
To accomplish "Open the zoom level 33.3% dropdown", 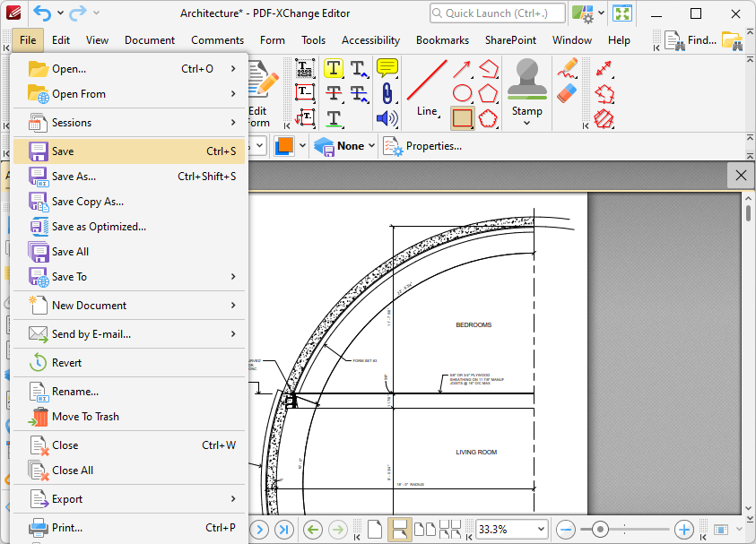I will click(x=539, y=530).
